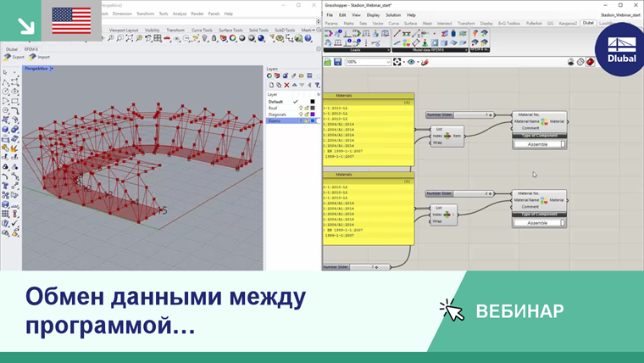Open the File menu in Grasshopper
Screen dimensions: 644x363
330,14
